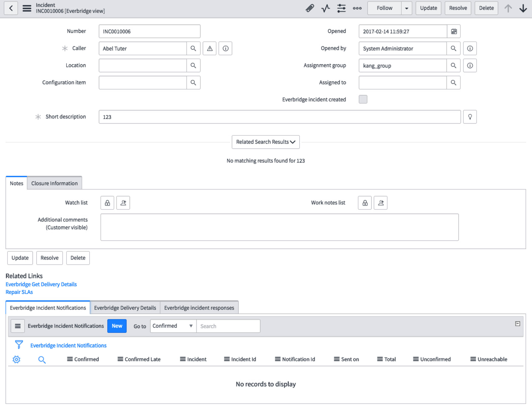532x409 pixels.
Task: Open the activity stream icon
Action: click(325, 8)
